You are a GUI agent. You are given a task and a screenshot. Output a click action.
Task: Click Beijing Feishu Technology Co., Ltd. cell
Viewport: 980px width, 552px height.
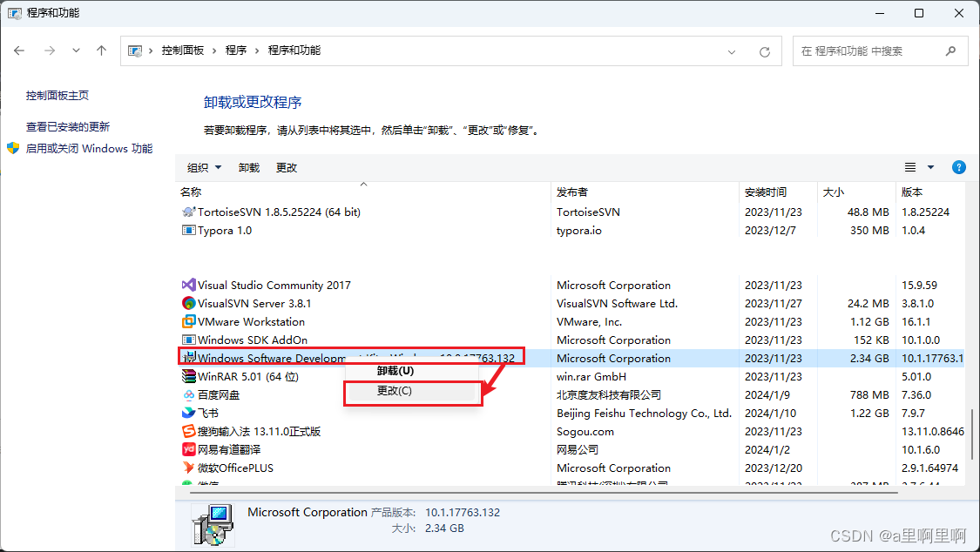click(644, 413)
